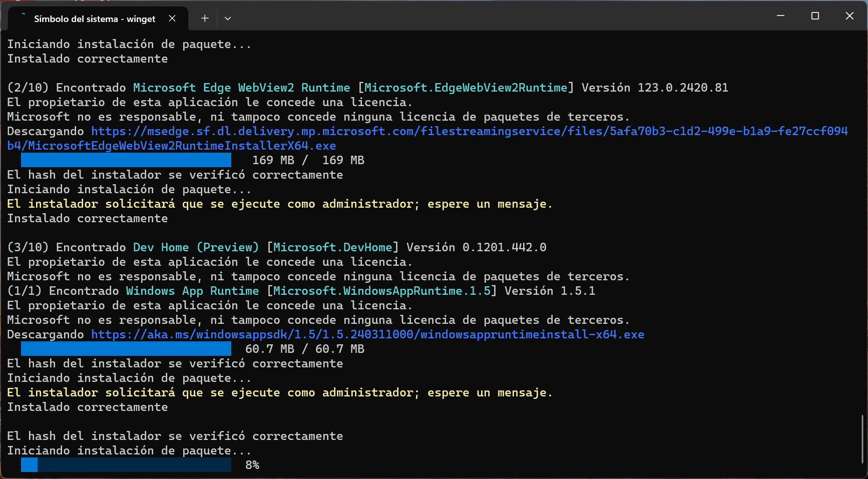Click the yellow administrator prompt warning message
The height and width of the screenshot is (479, 868).
click(x=279, y=203)
